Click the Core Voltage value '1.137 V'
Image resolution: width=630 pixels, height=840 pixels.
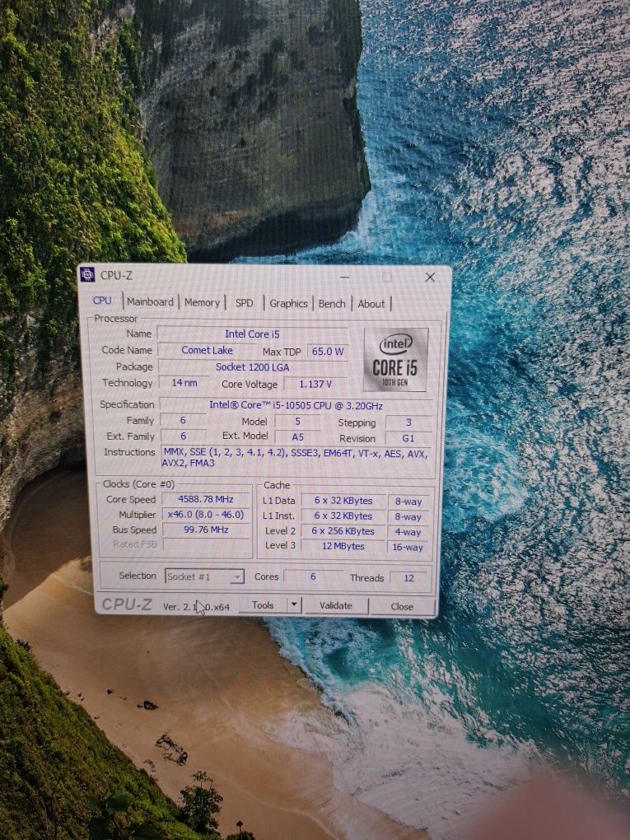click(x=315, y=384)
